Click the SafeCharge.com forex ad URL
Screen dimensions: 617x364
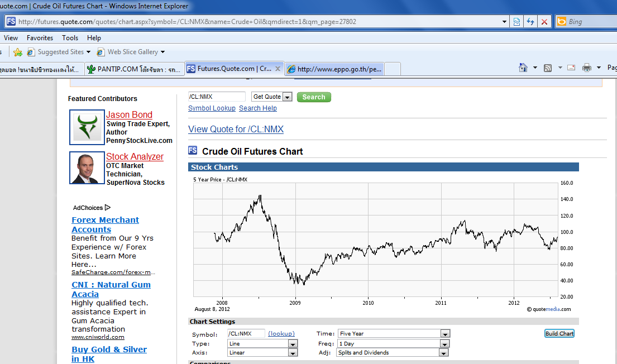[113, 272]
